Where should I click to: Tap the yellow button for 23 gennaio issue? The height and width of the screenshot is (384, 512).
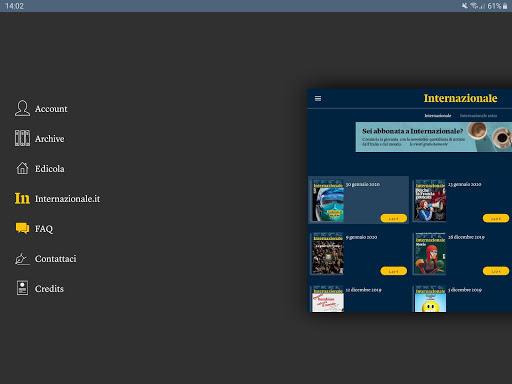pyautogui.click(x=496, y=218)
